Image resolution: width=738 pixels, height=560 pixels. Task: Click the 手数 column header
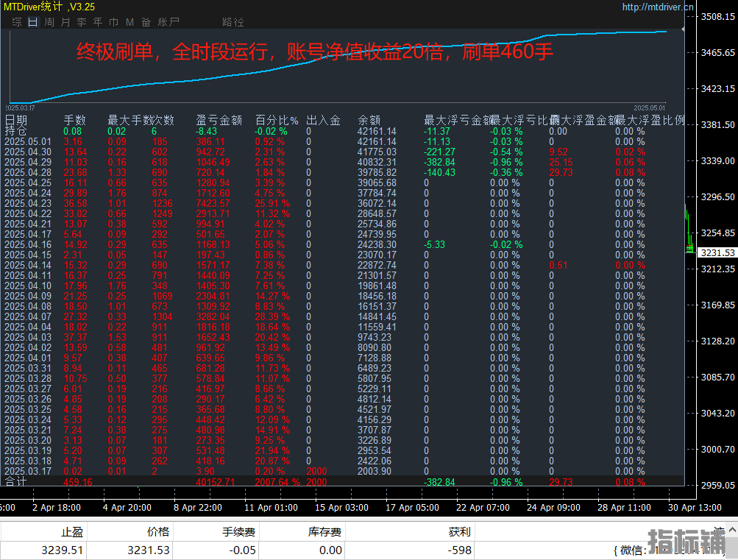(x=75, y=120)
